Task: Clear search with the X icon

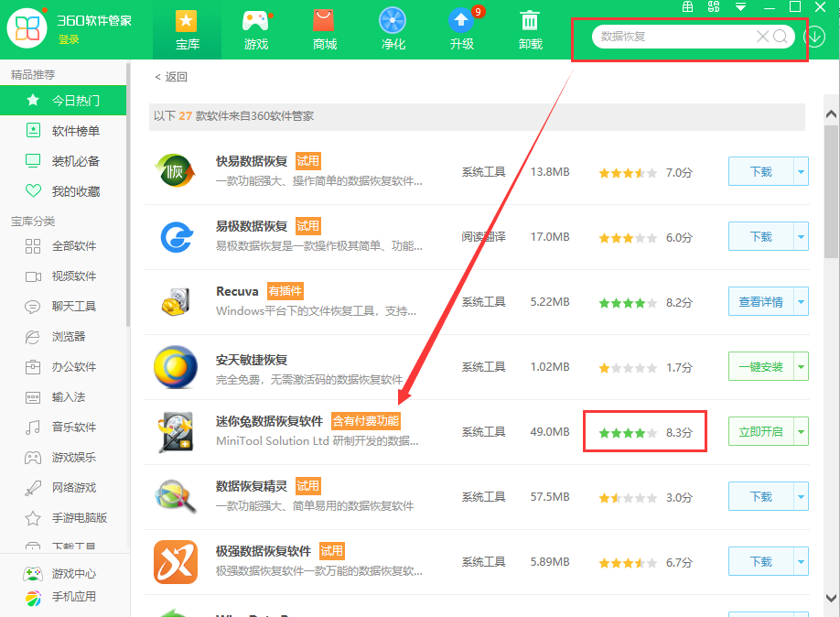Action: (762, 36)
